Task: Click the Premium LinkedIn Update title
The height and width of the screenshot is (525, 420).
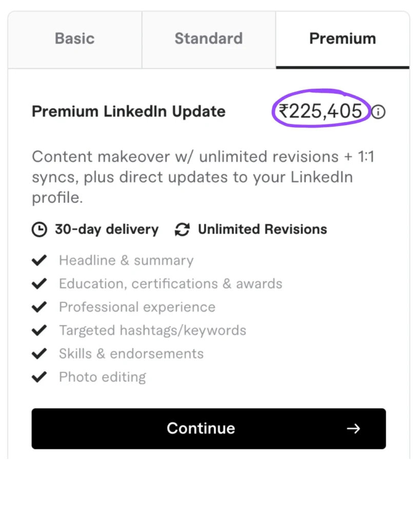Action: (x=129, y=111)
